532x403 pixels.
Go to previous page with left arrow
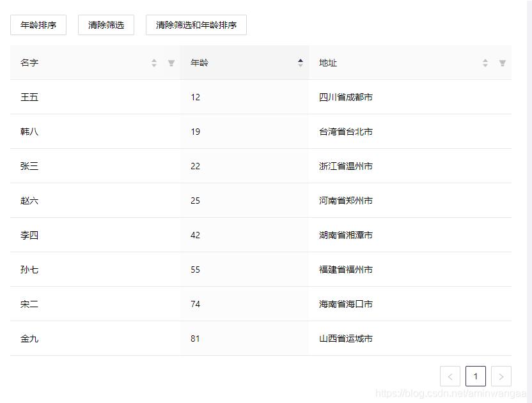pos(450,376)
